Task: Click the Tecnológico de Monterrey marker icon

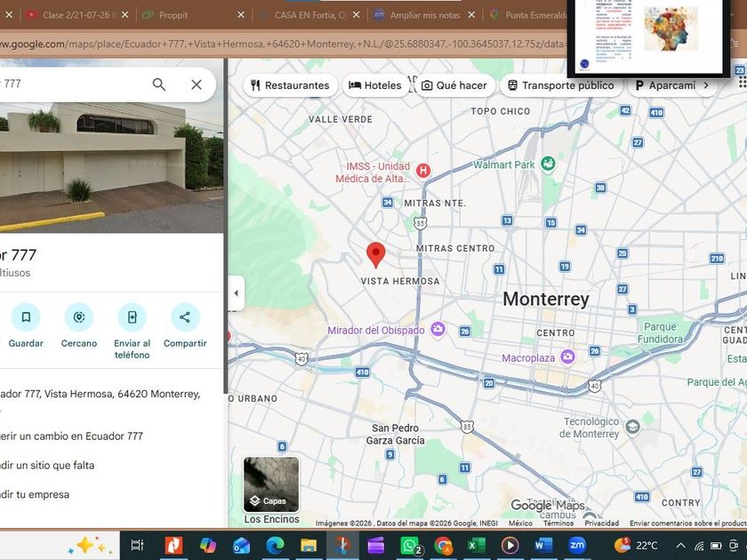Action: tap(632, 428)
